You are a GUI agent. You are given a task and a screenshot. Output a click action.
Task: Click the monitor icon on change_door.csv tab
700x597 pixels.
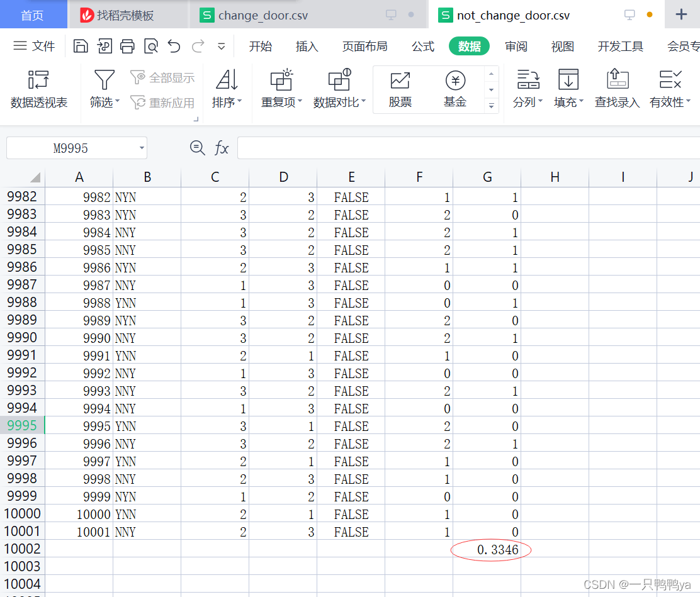391,14
